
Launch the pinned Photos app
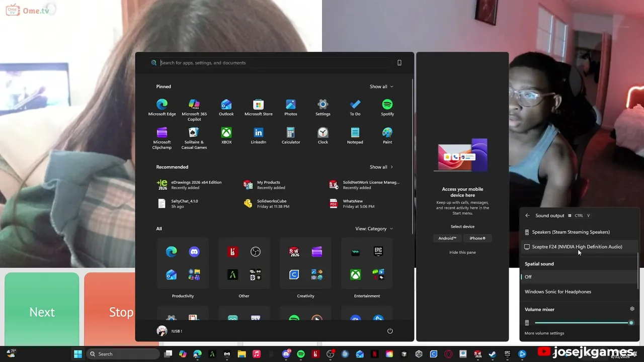tap(291, 108)
